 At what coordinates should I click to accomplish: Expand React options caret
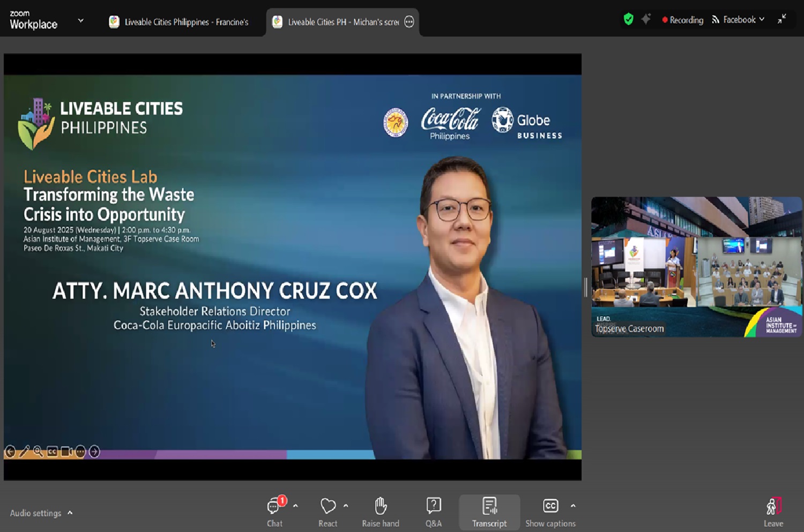(x=346, y=505)
